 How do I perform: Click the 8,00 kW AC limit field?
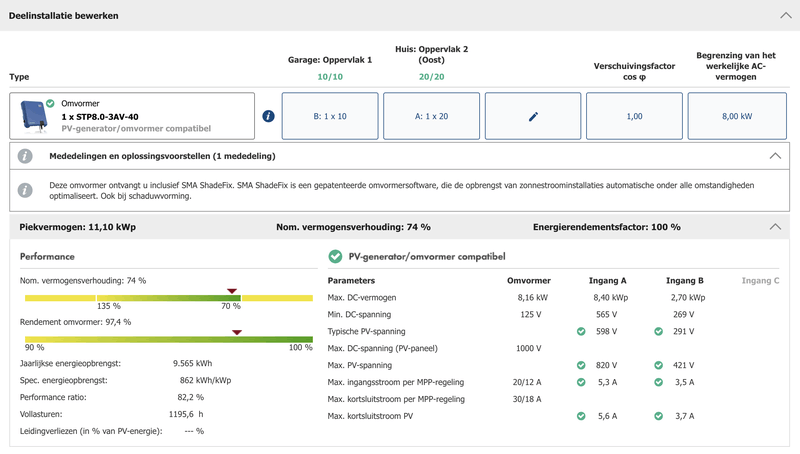(737, 116)
